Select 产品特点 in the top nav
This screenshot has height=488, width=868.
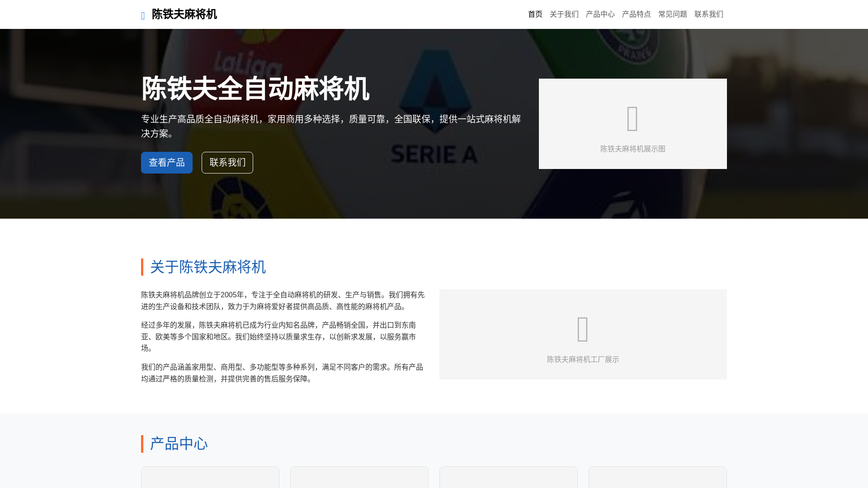pyautogui.click(x=637, y=14)
